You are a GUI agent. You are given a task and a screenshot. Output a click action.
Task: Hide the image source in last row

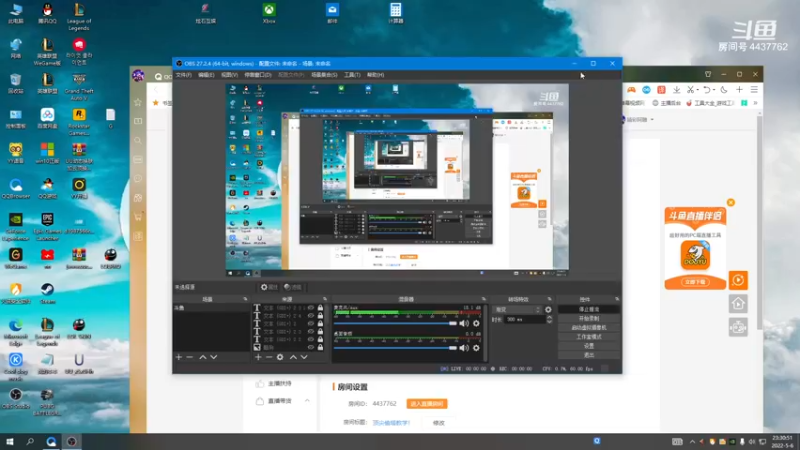pos(311,347)
